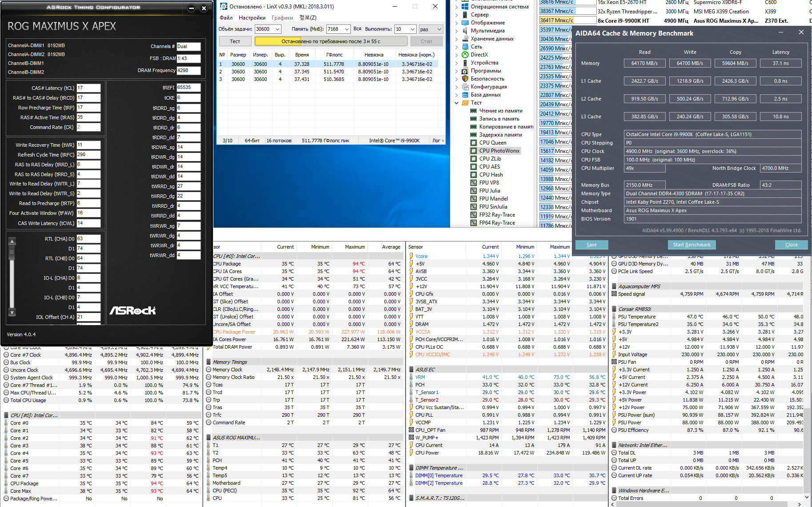Click the Стоп button in LinX
The image size is (812, 507).
click(x=426, y=41)
